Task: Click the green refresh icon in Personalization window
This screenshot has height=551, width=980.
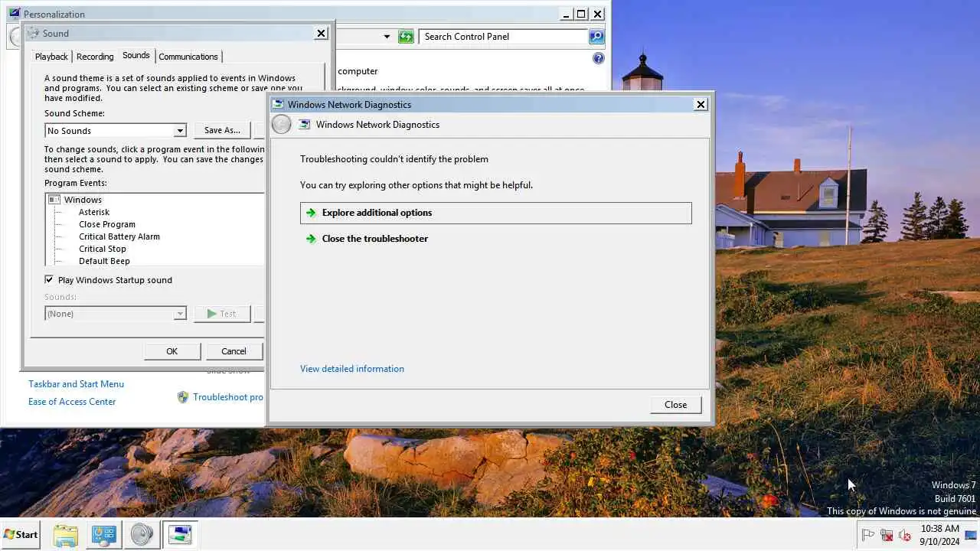Action: click(x=406, y=37)
